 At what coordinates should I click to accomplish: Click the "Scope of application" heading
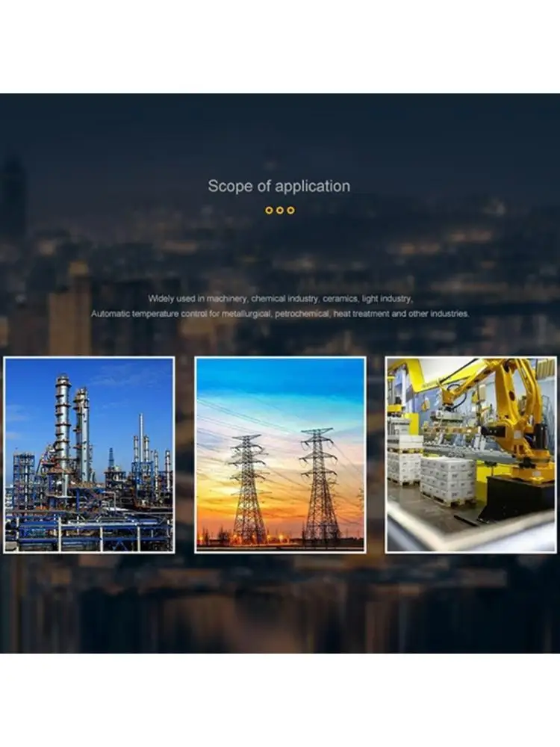(x=279, y=186)
